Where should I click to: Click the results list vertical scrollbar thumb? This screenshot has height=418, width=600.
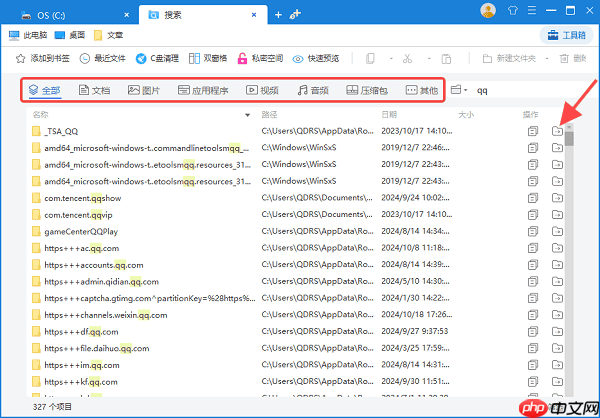tap(569, 139)
